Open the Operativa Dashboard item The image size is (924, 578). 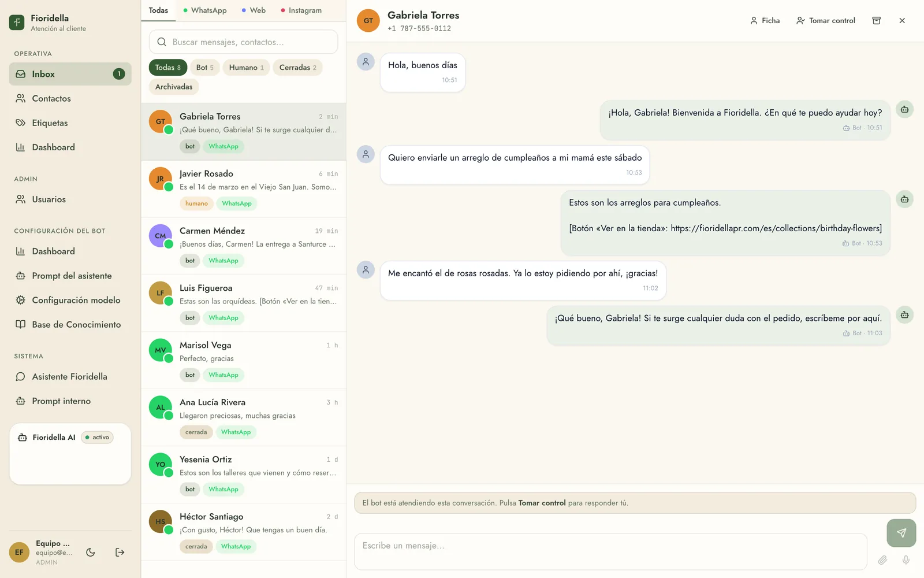point(70,147)
